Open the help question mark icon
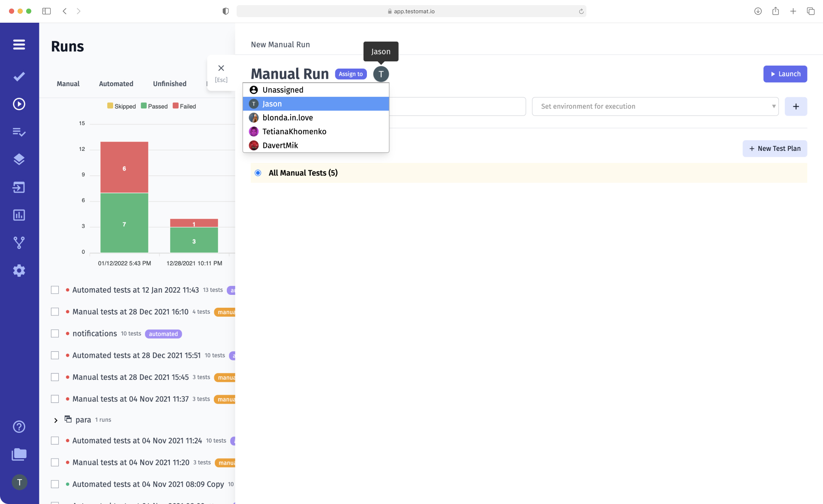This screenshot has height=504, width=823. [19, 427]
